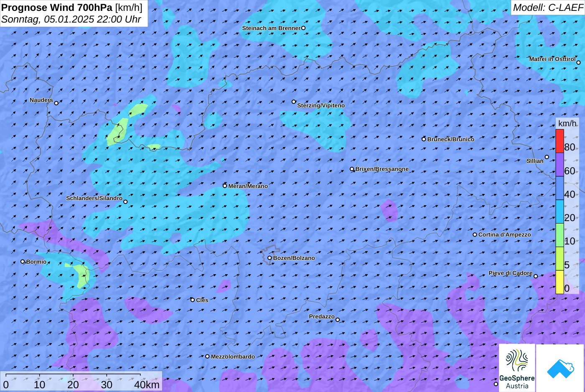This screenshot has height=392, width=585.
Task: Click the red legend swatch above 80
Action: pyautogui.click(x=560, y=141)
